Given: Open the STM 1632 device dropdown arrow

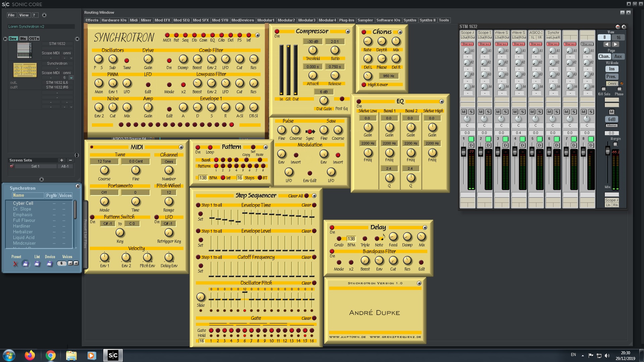Looking at the screenshot, I should [x=71, y=58].
